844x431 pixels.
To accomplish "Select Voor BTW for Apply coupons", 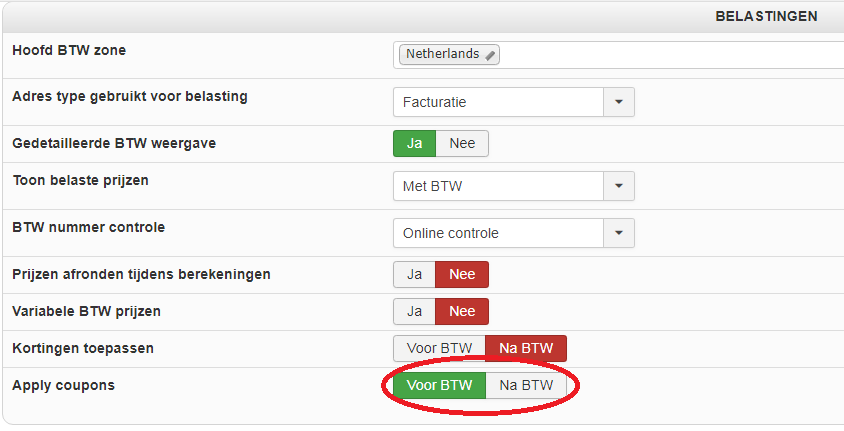I will [440, 386].
